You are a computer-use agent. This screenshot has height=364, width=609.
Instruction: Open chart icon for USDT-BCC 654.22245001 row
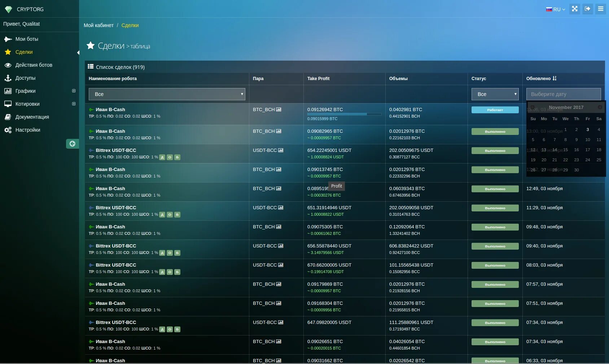coord(281,150)
